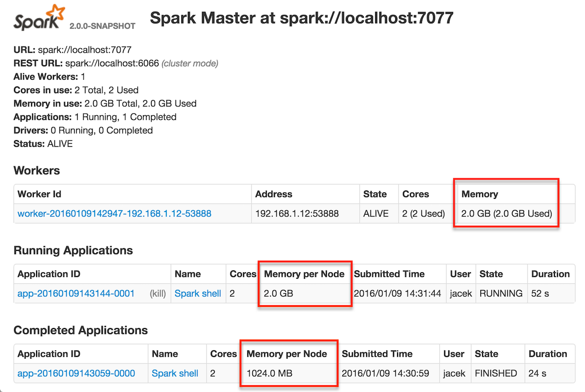This screenshot has height=392, width=585.
Task: Open the running Spark shell application name link
Action: click(x=198, y=293)
